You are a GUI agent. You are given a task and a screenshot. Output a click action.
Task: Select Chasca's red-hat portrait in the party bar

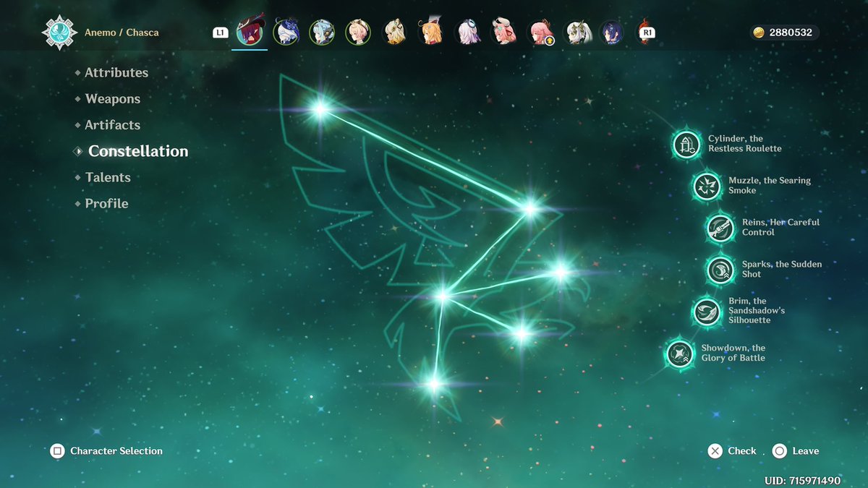(250, 32)
